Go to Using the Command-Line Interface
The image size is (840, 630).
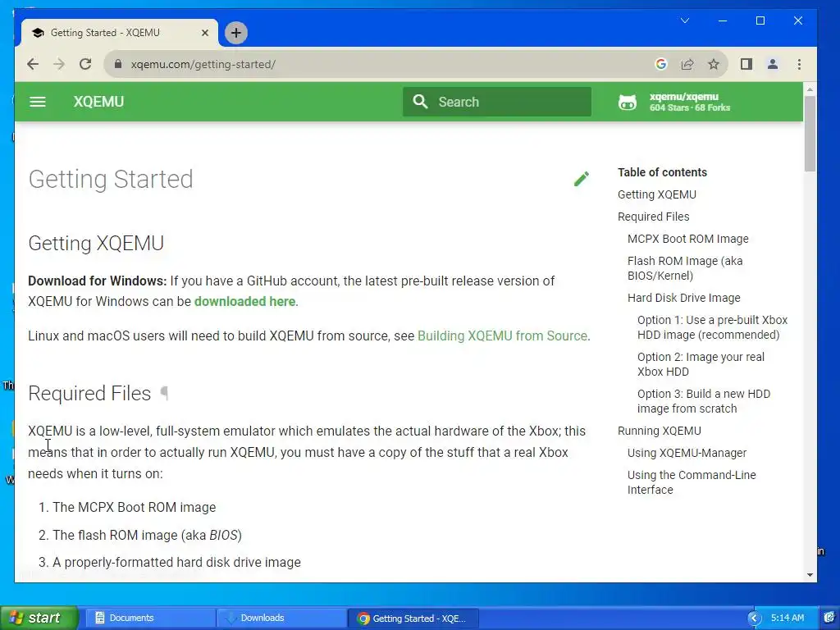click(692, 482)
